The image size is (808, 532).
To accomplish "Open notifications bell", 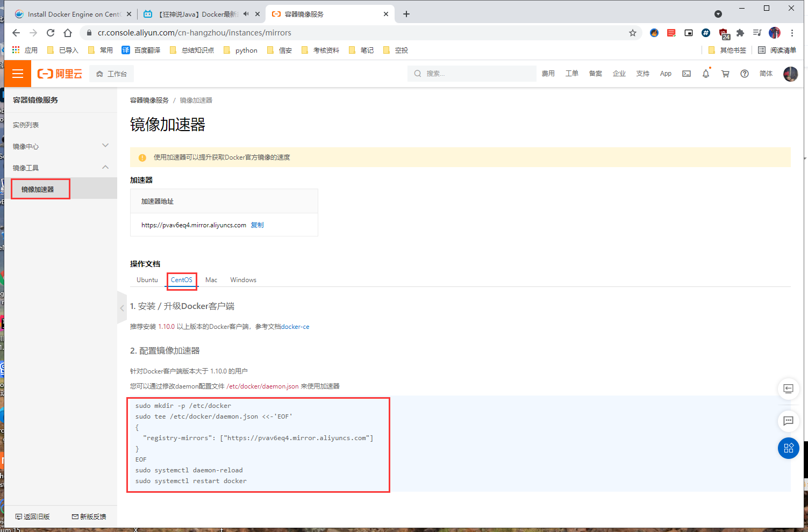I will click(x=706, y=74).
